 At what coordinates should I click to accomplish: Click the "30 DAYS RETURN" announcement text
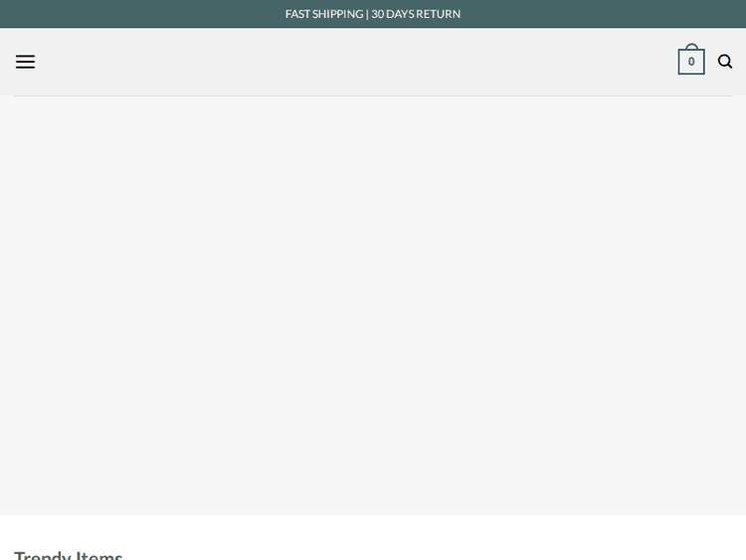coord(416,14)
